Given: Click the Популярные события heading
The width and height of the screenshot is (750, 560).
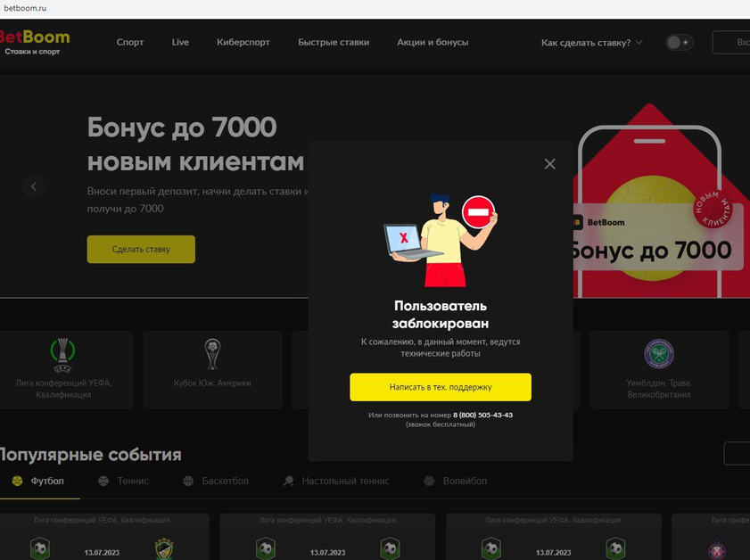Looking at the screenshot, I should click(90, 454).
